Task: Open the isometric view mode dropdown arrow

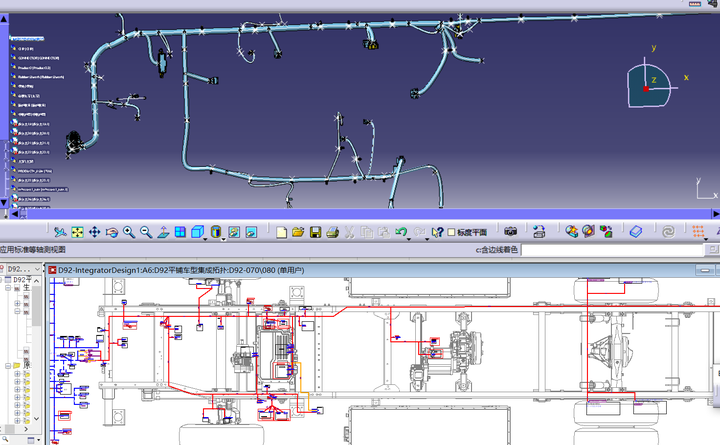Action: click(205, 239)
